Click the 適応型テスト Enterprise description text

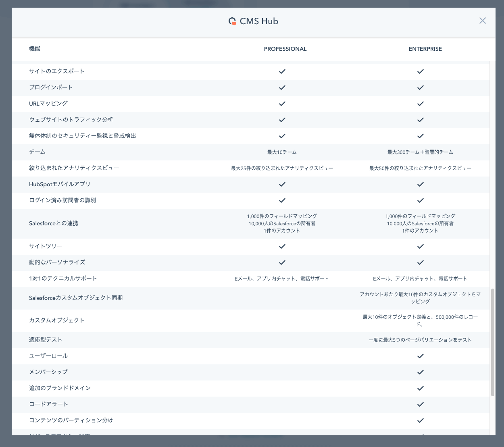[x=420, y=340]
